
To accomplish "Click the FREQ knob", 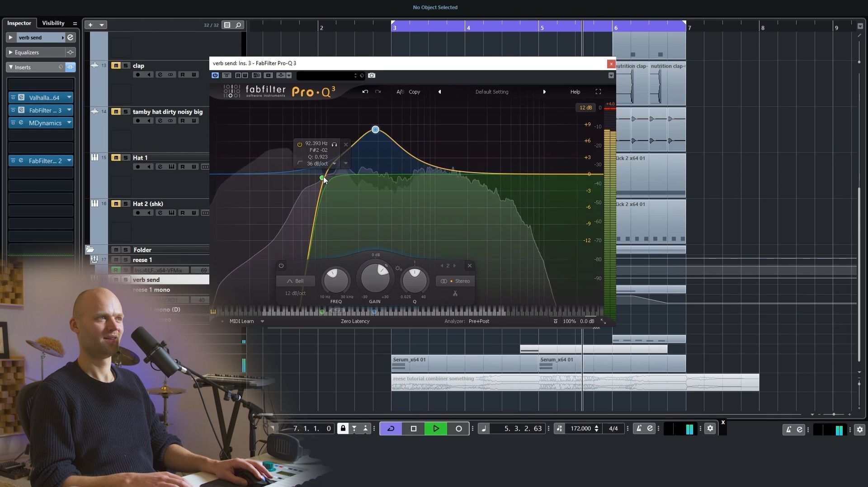I will click(336, 280).
